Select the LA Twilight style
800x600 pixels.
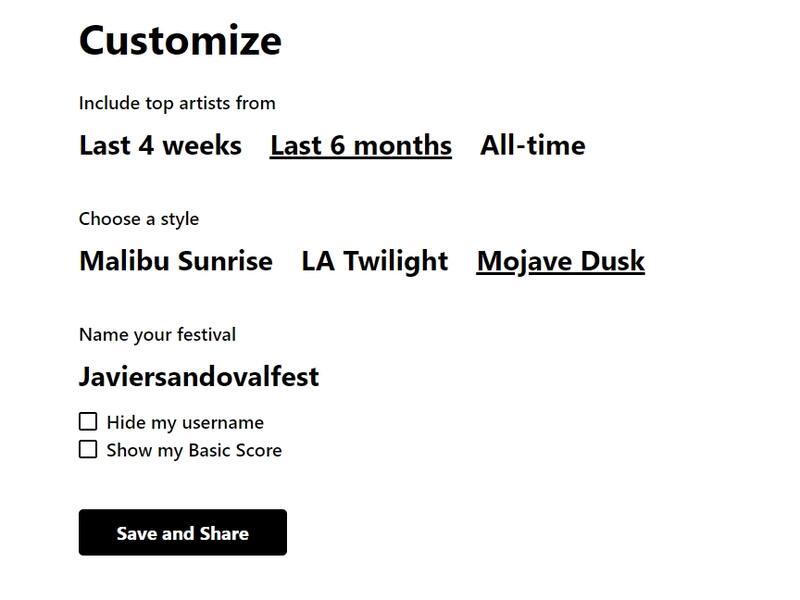(374, 262)
